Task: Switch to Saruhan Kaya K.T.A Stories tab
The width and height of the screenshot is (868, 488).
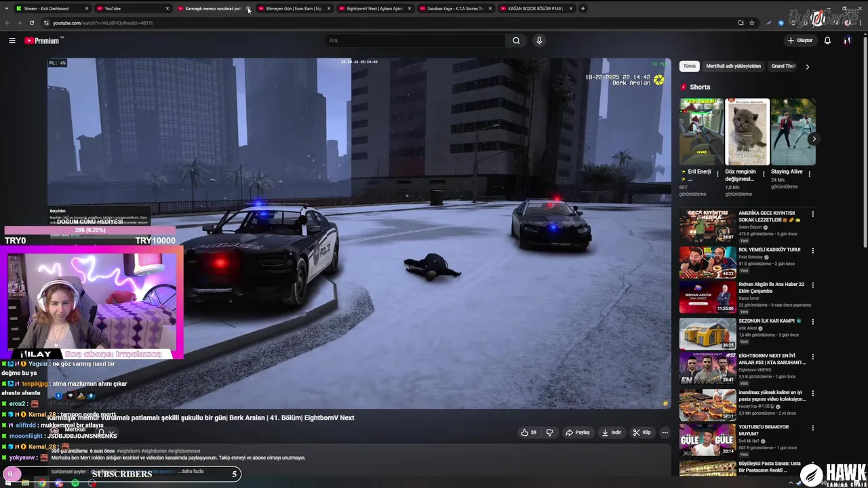Action: coord(454,9)
